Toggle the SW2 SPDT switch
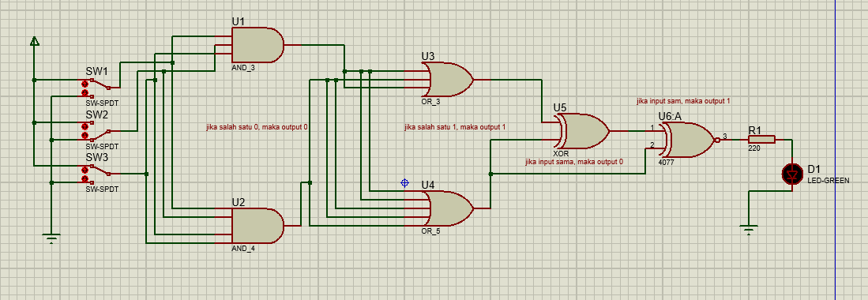868x300 pixels. [x=97, y=131]
